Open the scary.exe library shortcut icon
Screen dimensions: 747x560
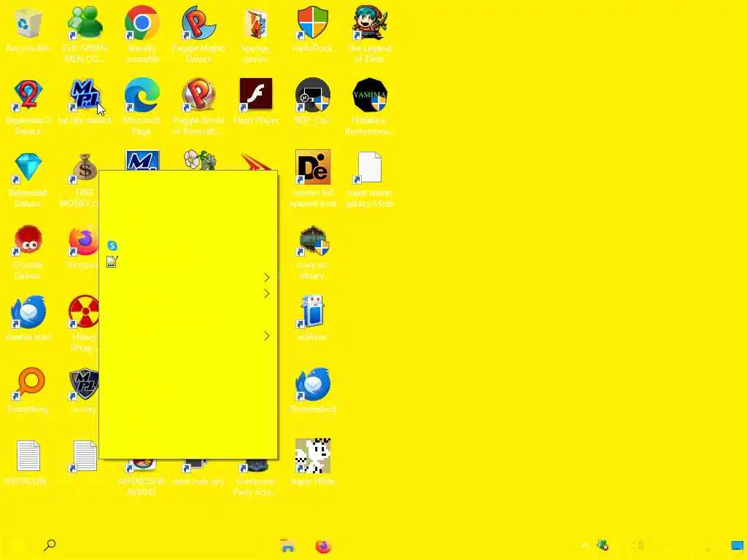(312, 240)
